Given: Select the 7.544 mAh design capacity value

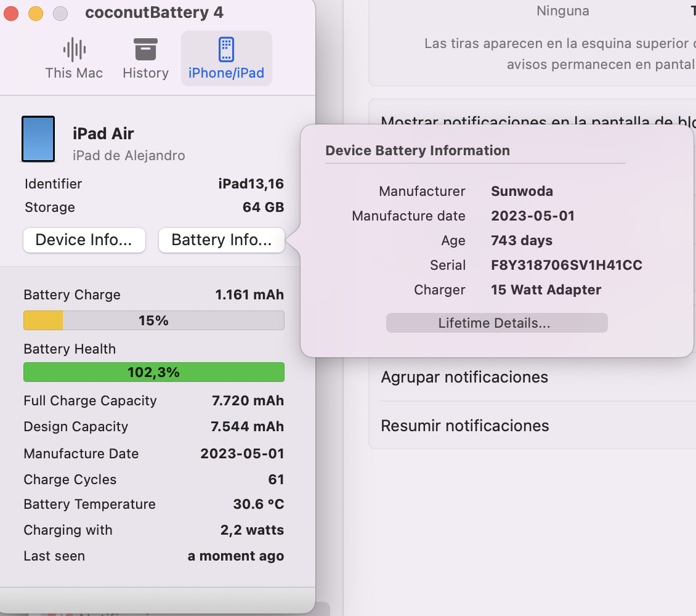Looking at the screenshot, I should coord(247,426).
